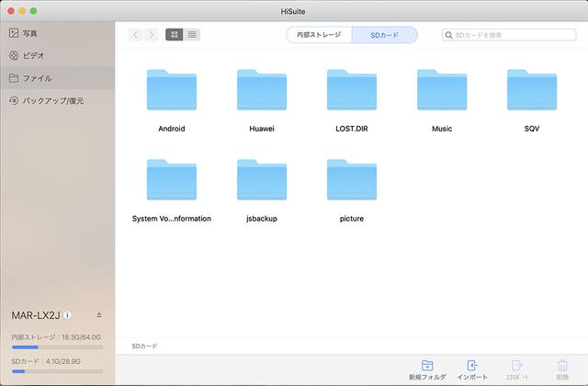
Task: Select the 内部ストレージ tab
Action: (x=319, y=35)
